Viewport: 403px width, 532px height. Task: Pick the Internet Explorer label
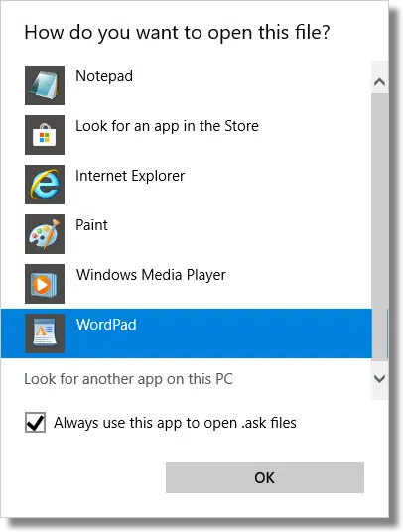130,176
